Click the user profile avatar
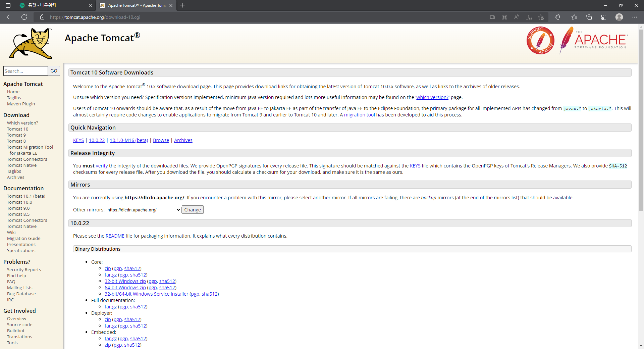 click(x=619, y=17)
